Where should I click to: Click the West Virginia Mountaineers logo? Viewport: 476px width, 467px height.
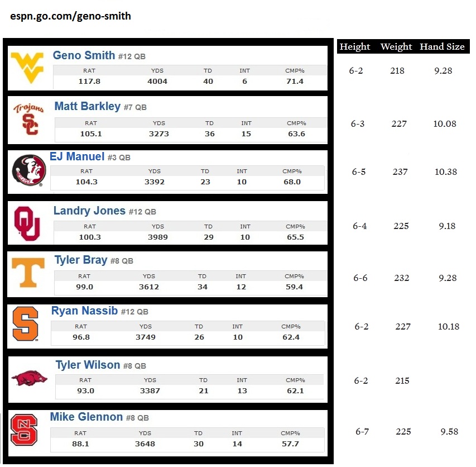(27, 68)
